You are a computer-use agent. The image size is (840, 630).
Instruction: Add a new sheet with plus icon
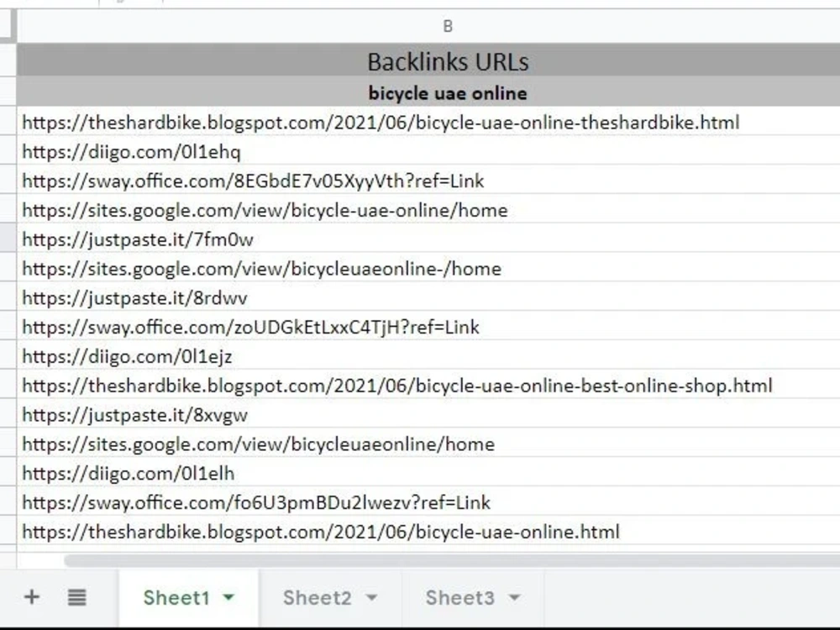click(32, 596)
